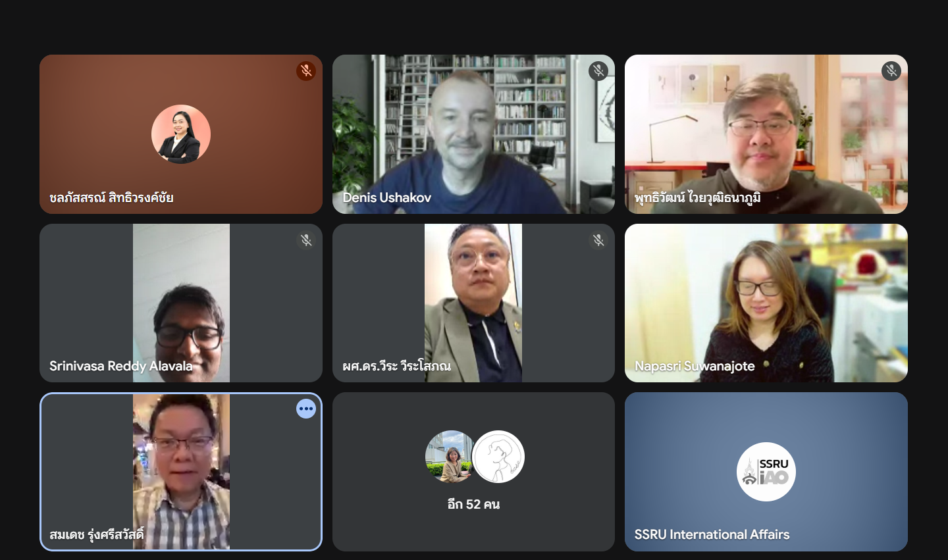Click ชลภัสสรณ์'s circular profile avatar
Image resolution: width=948 pixels, height=560 pixels.
coord(181,134)
